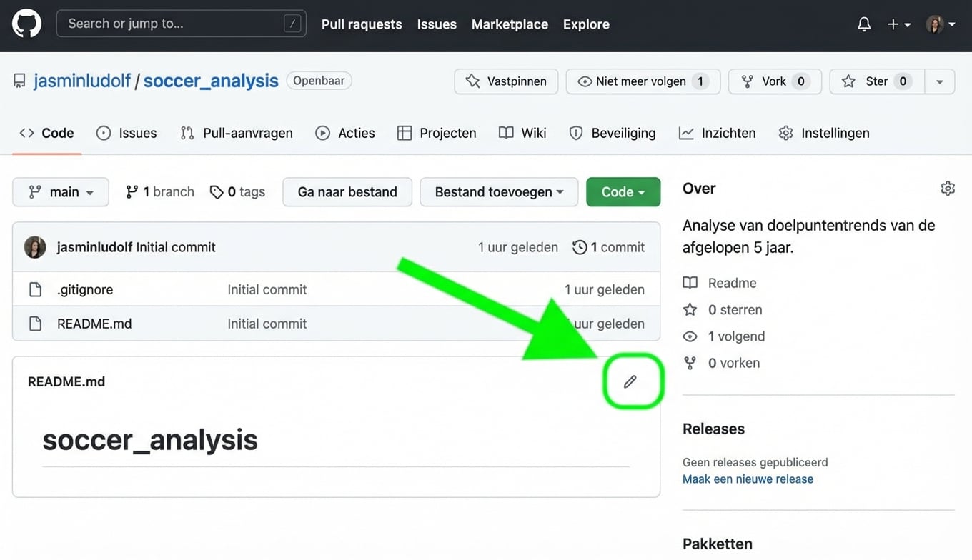Click the jasminludolf commit avatar
The image size is (972, 560).
pyautogui.click(x=35, y=247)
